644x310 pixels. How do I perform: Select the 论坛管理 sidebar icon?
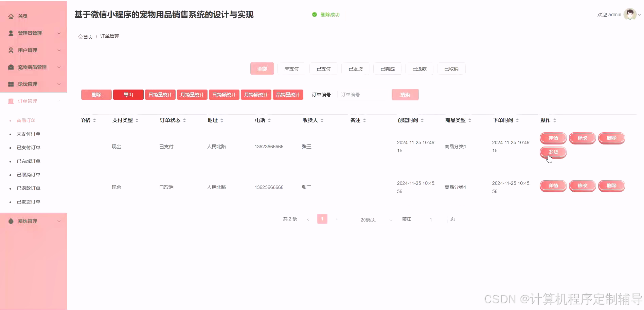[x=10, y=84]
